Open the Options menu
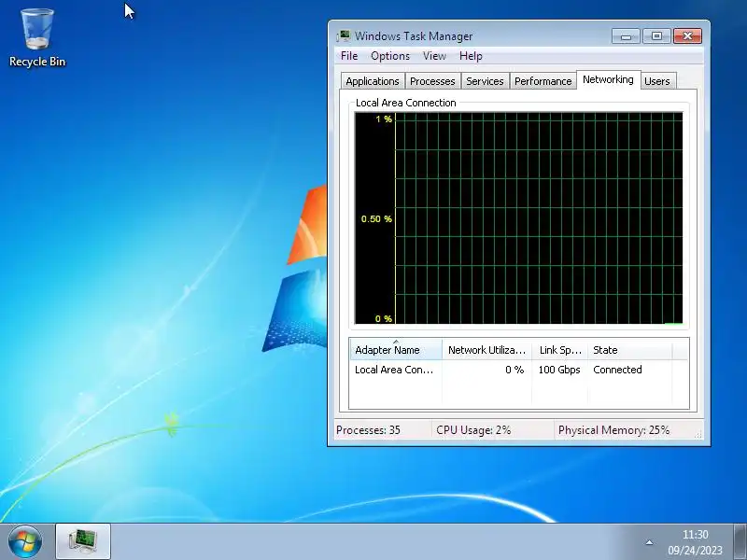The width and height of the screenshot is (747, 560). tap(390, 56)
